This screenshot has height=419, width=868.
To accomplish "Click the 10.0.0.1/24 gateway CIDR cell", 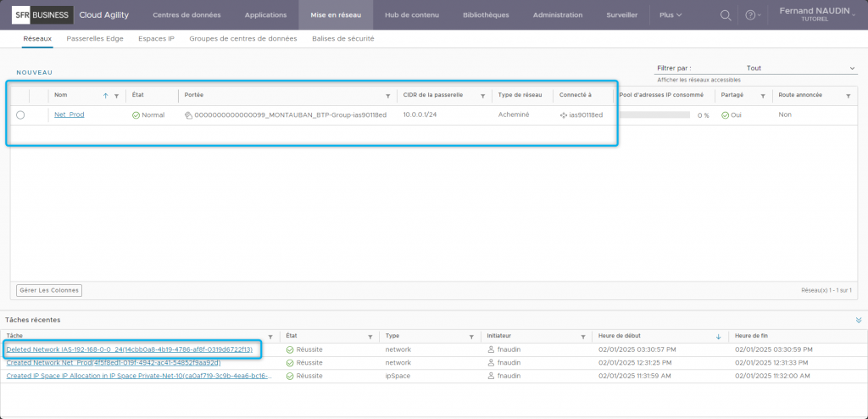I will pyautogui.click(x=420, y=115).
